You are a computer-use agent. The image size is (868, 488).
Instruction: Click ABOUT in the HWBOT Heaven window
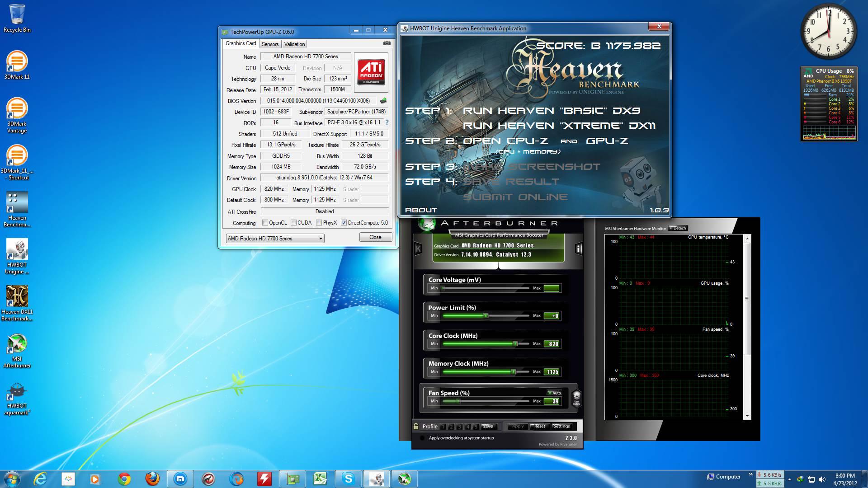point(421,210)
